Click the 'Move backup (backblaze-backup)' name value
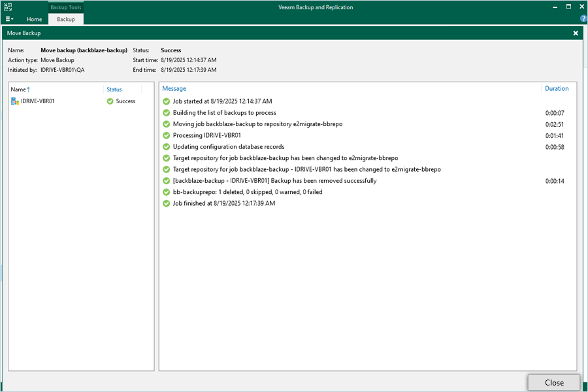This screenshot has width=588, height=392. [84, 50]
